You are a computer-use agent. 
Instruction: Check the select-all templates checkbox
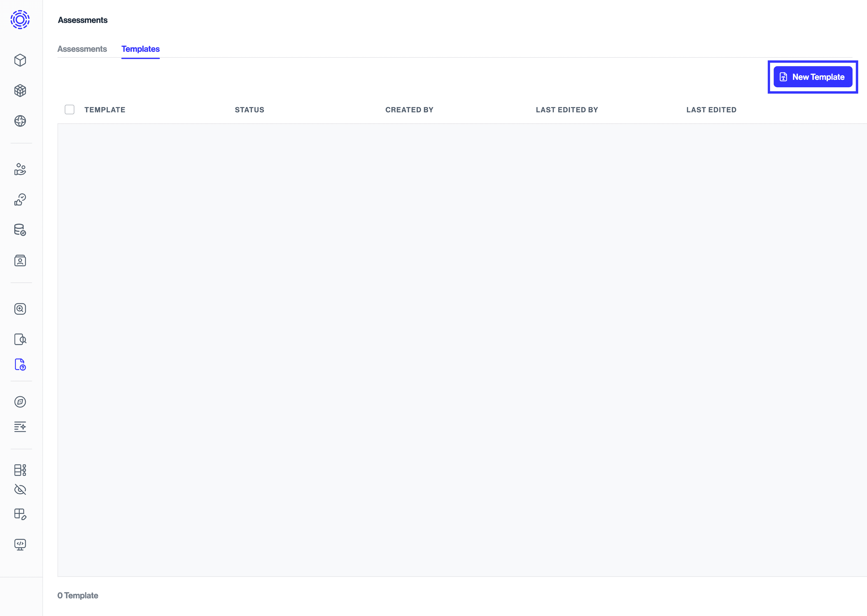pos(70,110)
